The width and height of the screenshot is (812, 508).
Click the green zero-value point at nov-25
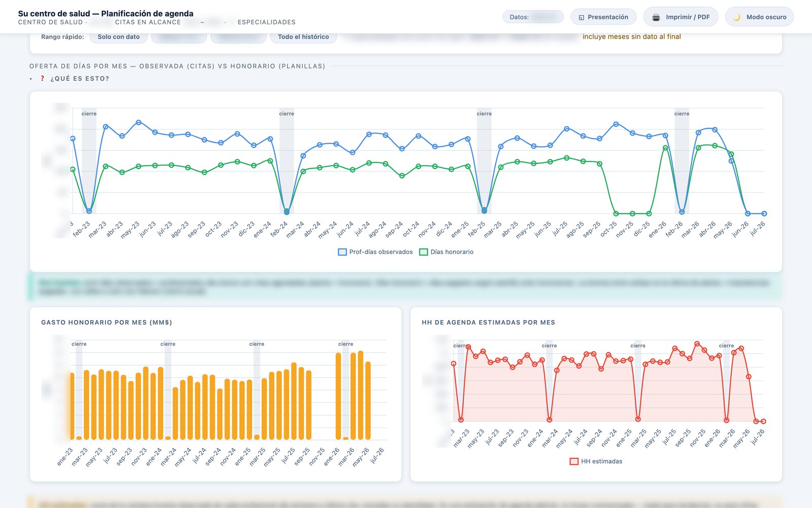tap(632, 214)
